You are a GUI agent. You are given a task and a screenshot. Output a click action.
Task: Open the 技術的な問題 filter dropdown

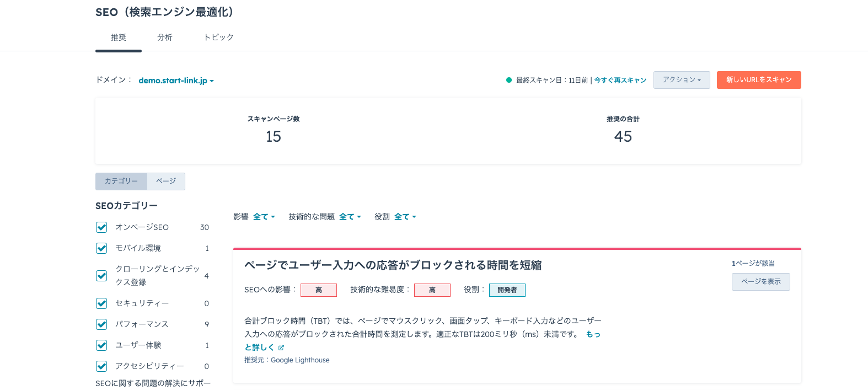click(x=350, y=217)
